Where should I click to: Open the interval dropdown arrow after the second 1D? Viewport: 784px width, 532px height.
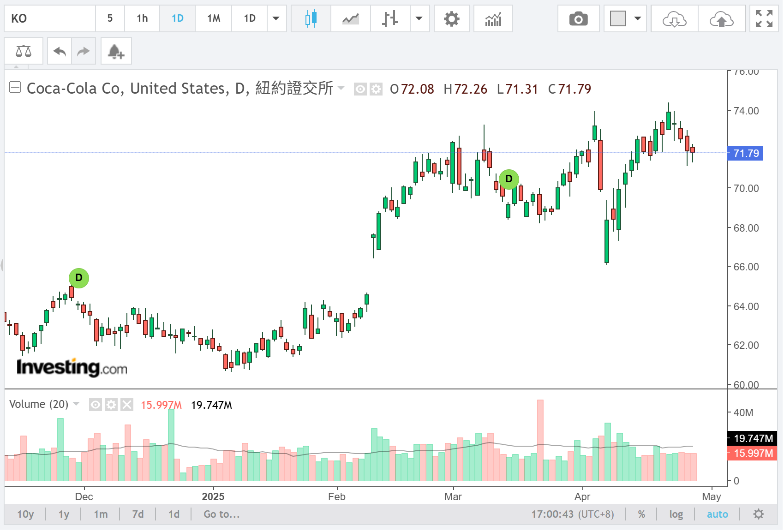point(276,18)
